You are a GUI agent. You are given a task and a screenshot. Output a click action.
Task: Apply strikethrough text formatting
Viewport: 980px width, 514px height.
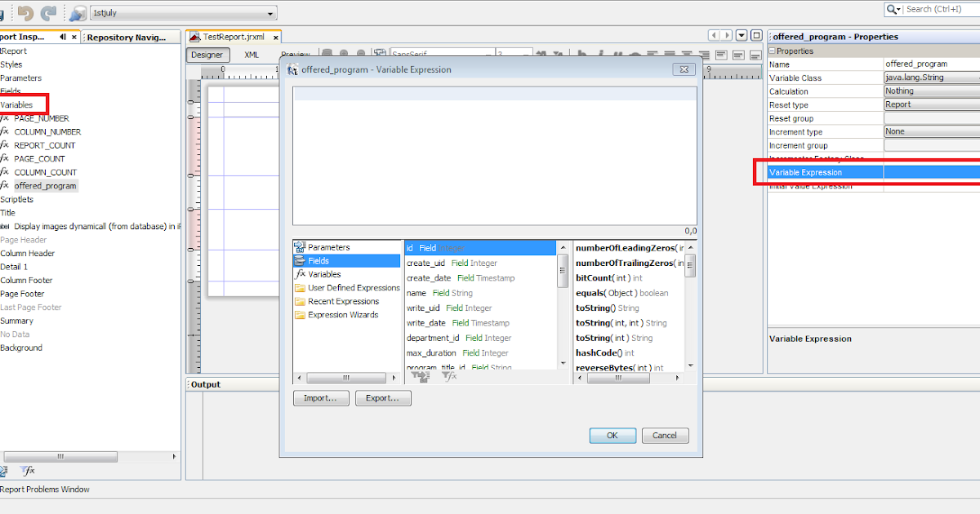pyautogui.click(x=635, y=54)
